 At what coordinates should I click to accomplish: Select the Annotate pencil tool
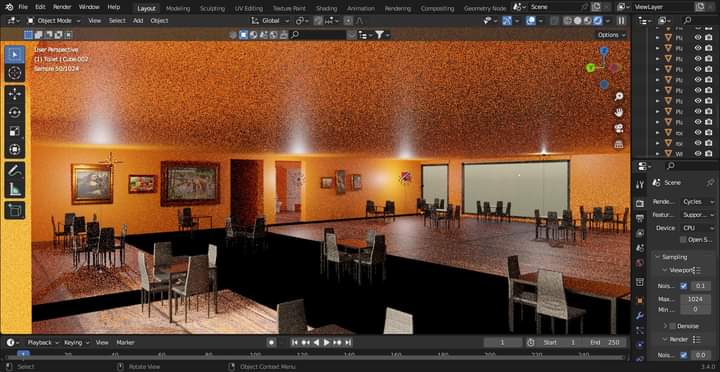(15, 170)
